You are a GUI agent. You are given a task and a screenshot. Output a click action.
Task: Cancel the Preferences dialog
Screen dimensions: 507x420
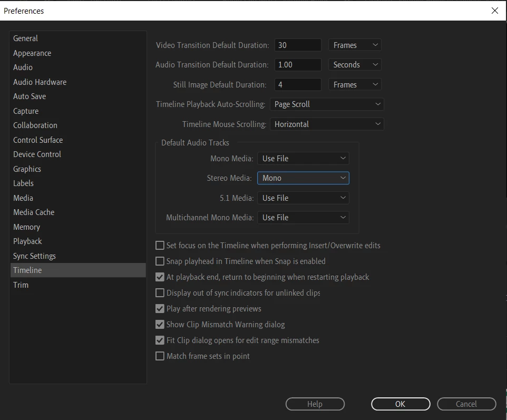466,404
